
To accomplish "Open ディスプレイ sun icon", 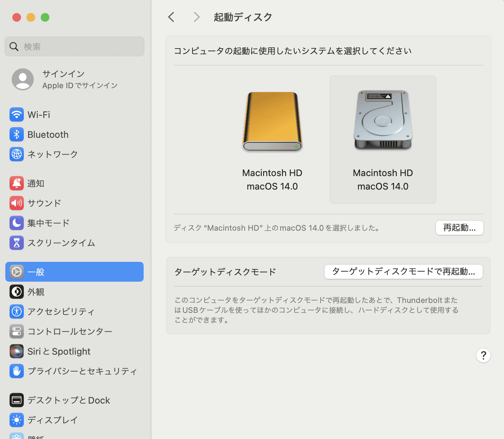I will pyautogui.click(x=17, y=420).
